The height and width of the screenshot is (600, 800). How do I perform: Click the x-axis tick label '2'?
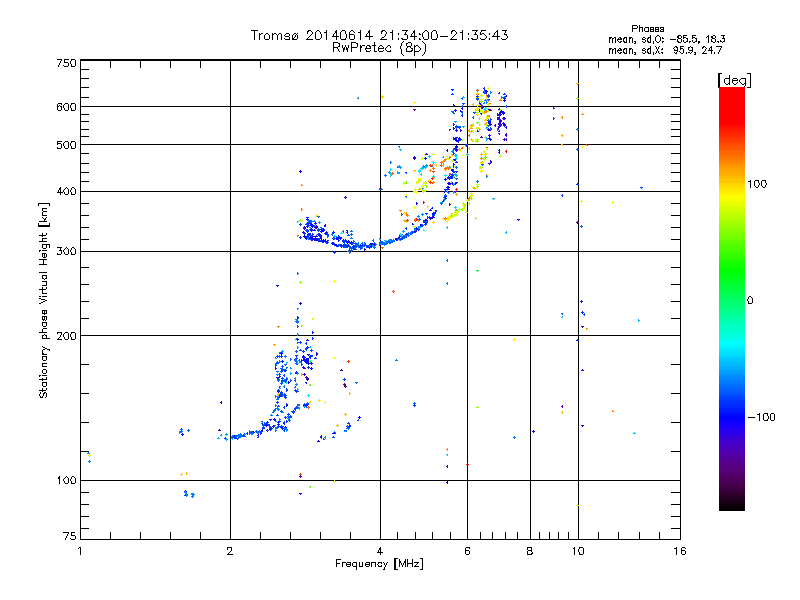pos(230,551)
